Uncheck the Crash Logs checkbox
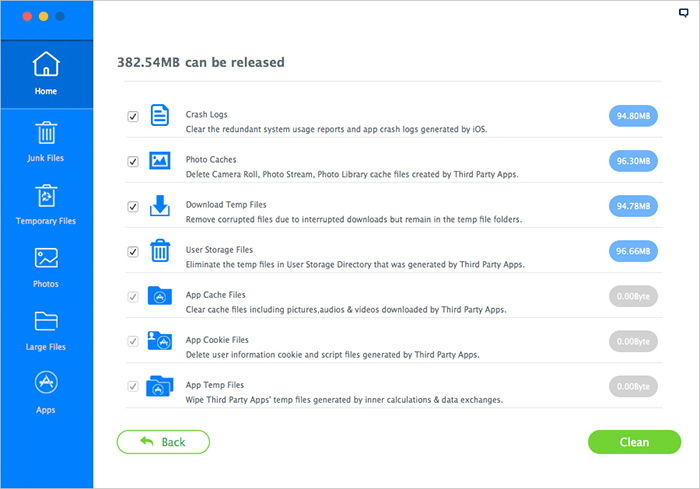Screen dimensions: 700x489 point(133,117)
